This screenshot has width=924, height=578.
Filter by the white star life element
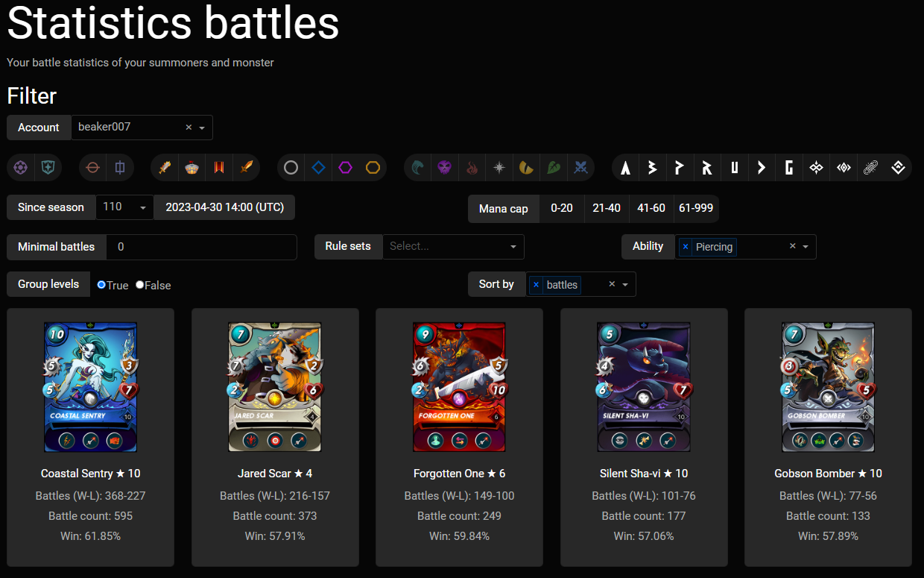[x=499, y=168]
